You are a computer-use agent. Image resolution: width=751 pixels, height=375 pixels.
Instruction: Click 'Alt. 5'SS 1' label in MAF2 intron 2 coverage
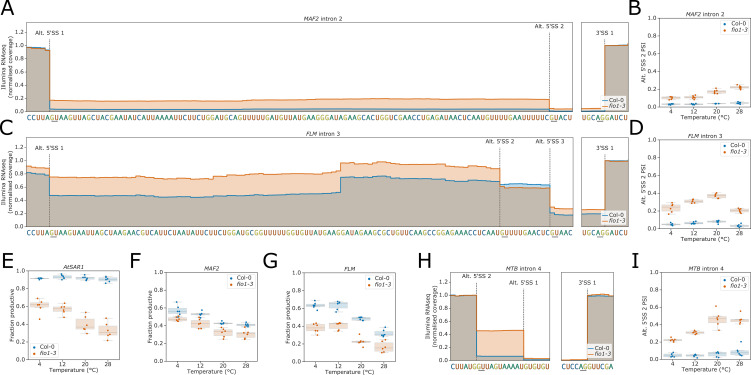[49, 32]
